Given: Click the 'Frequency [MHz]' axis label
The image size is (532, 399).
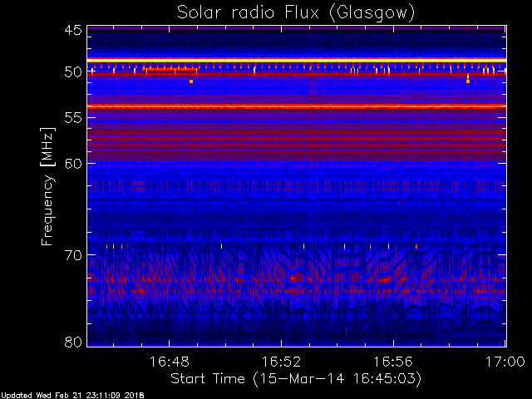Looking at the screenshot, I should point(47,186).
